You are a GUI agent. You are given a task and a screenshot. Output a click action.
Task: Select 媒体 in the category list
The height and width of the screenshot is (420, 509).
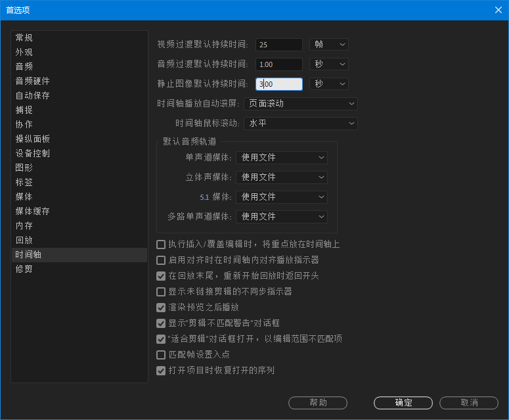[79, 197]
